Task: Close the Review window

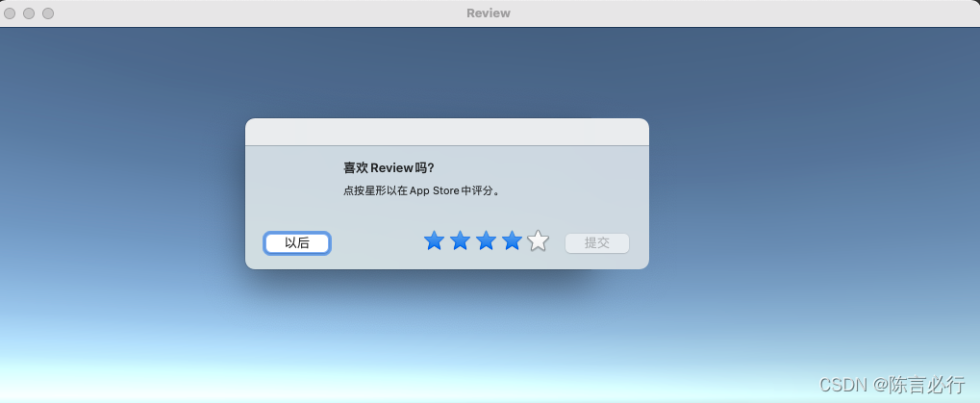Action: (10, 13)
